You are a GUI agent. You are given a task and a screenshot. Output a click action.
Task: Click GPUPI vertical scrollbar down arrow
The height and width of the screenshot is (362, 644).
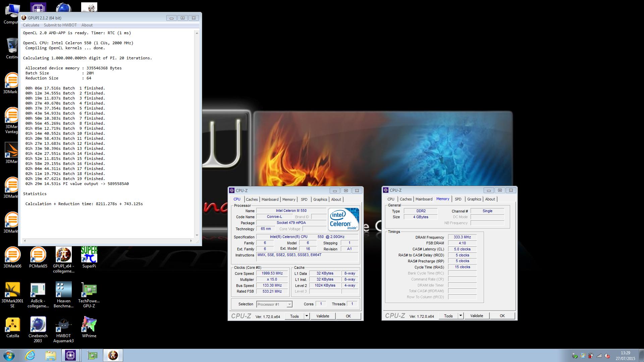[x=197, y=235]
